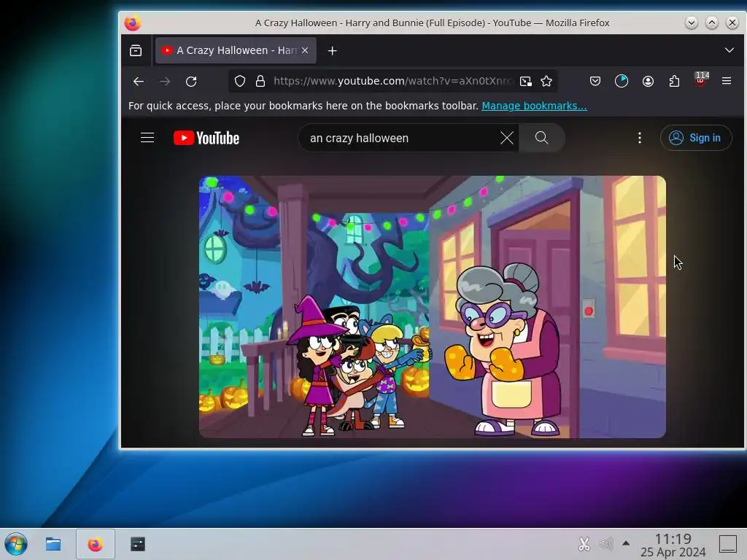Open the file manager from the taskbar
Image resolution: width=747 pixels, height=560 pixels.
tap(53, 544)
